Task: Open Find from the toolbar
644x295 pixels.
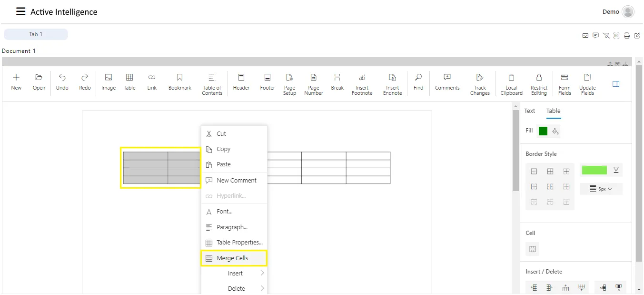Action: pyautogui.click(x=418, y=81)
